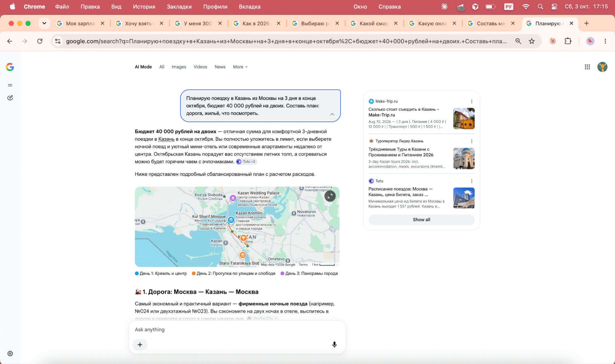The height and width of the screenshot is (364, 615).
Task: Open 'Расписание поездов: Москва — Казань' link
Action: 401,192
